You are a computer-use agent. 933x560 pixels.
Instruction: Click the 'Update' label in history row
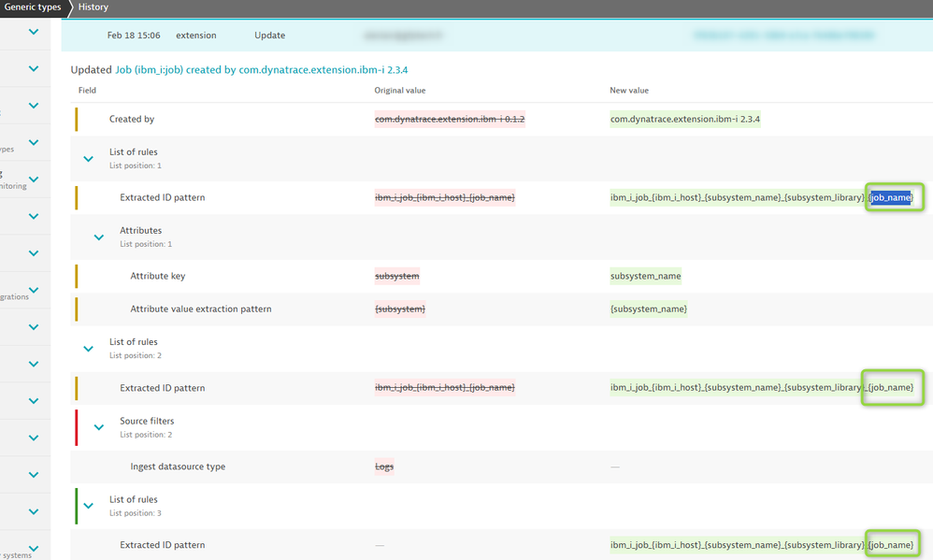[x=270, y=36]
